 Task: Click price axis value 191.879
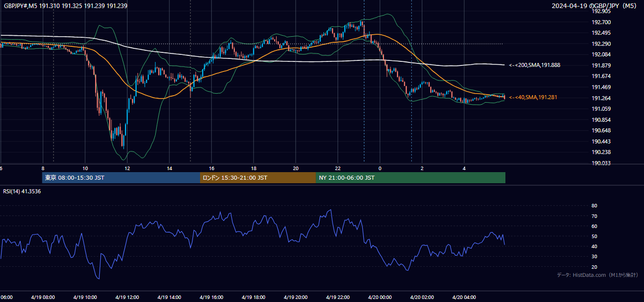601,65
